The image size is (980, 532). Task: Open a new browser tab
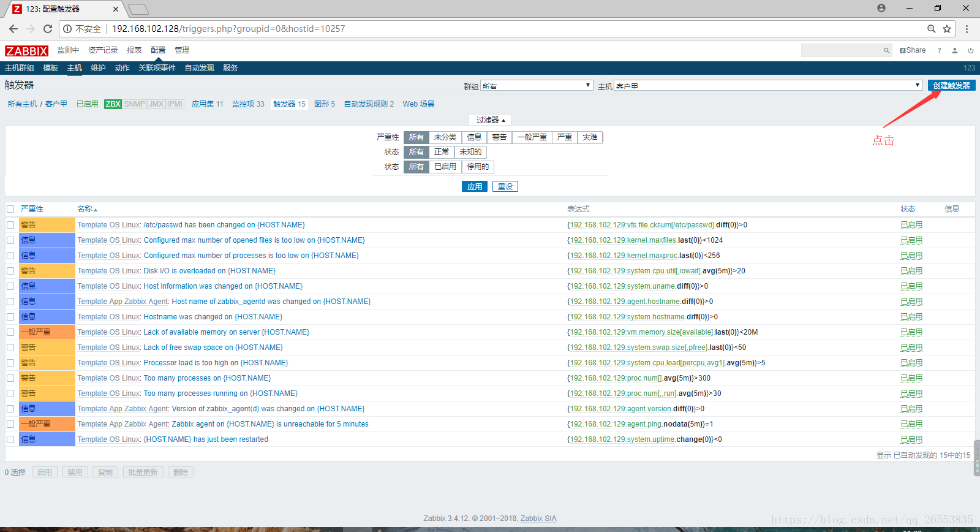tap(138, 9)
